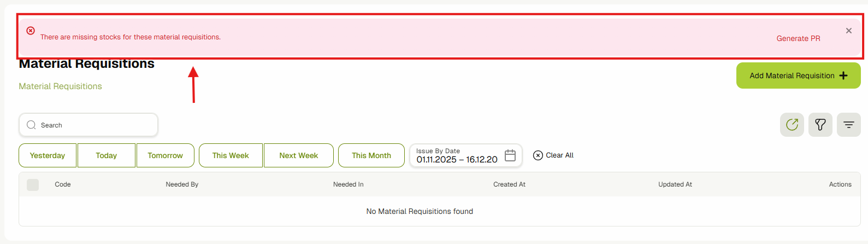The width and height of the screenshot is (868, 244).
Task: Select the Yesterday date filter
Action: tap(48, 155)
